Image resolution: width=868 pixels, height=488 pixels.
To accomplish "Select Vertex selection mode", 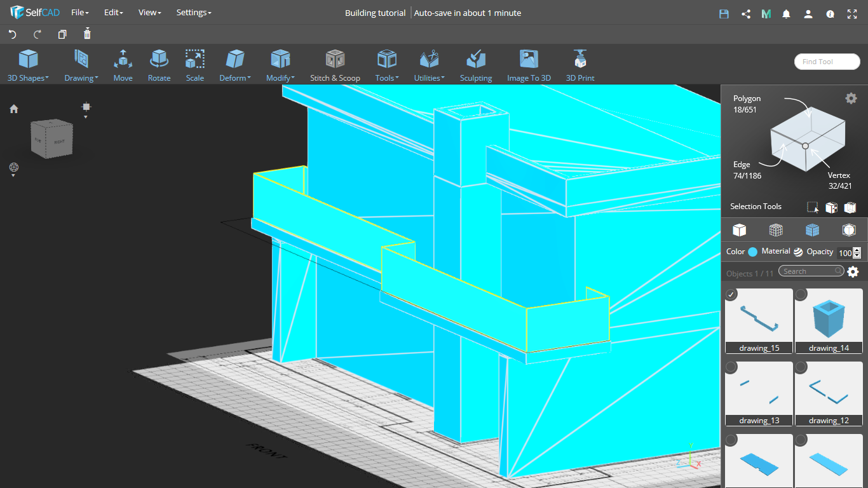I will [x=839, y=180].
